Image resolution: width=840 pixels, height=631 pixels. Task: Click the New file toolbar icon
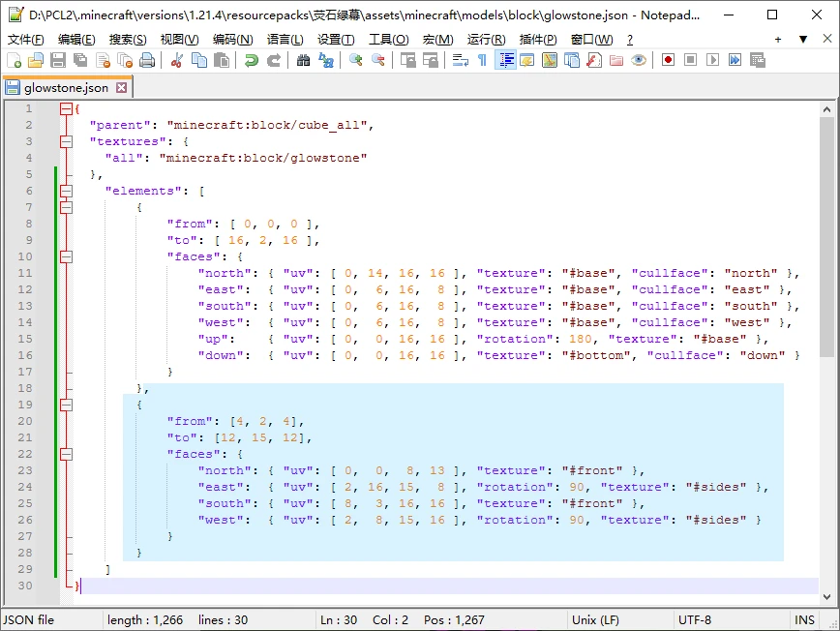coord(14,60)
